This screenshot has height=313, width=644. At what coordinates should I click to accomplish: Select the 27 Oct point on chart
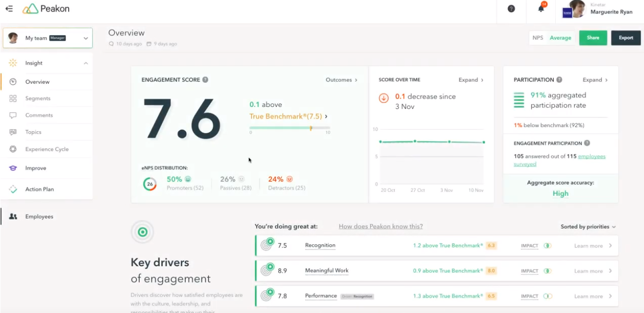(415, 141)
